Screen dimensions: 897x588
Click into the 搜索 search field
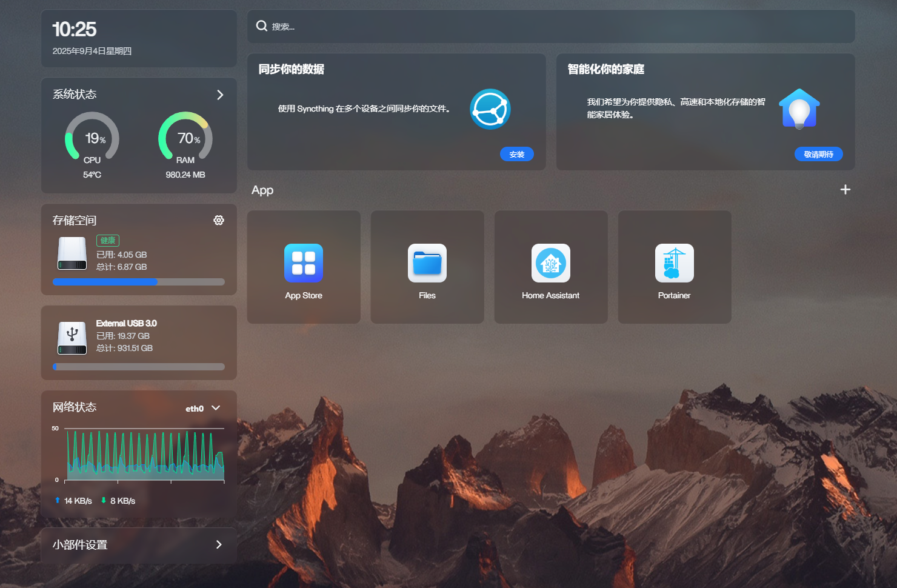pos(551,26)
